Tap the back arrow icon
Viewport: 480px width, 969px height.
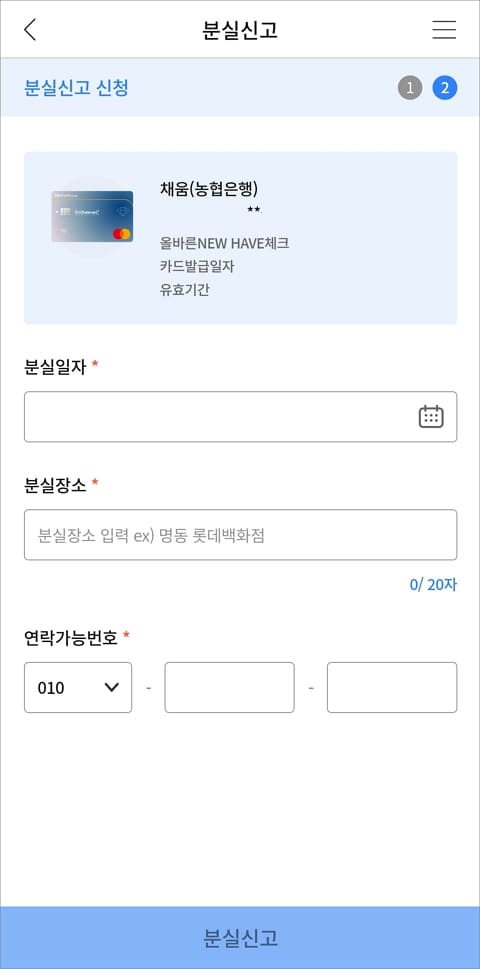pyautogui.click(x=30, y=29)
